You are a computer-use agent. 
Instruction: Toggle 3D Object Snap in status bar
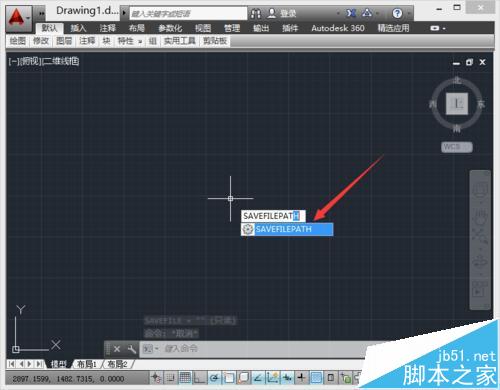[243, 378]
